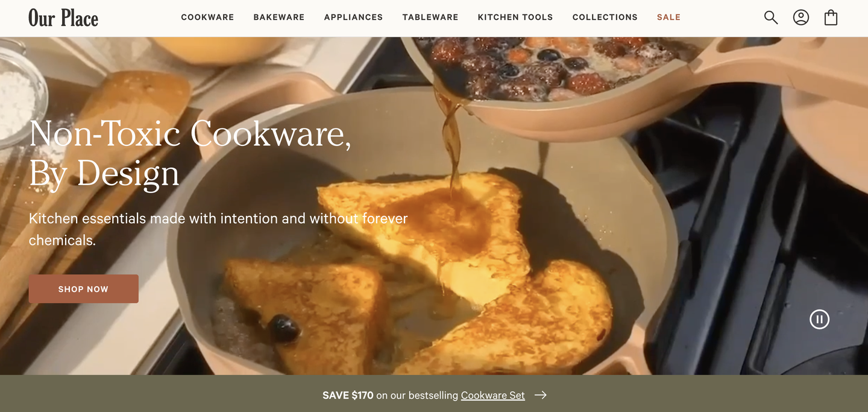This screenshot has width=868, height=412.
Task: Click the Non-Toxic Cookware headline
Action: point(190,153)
